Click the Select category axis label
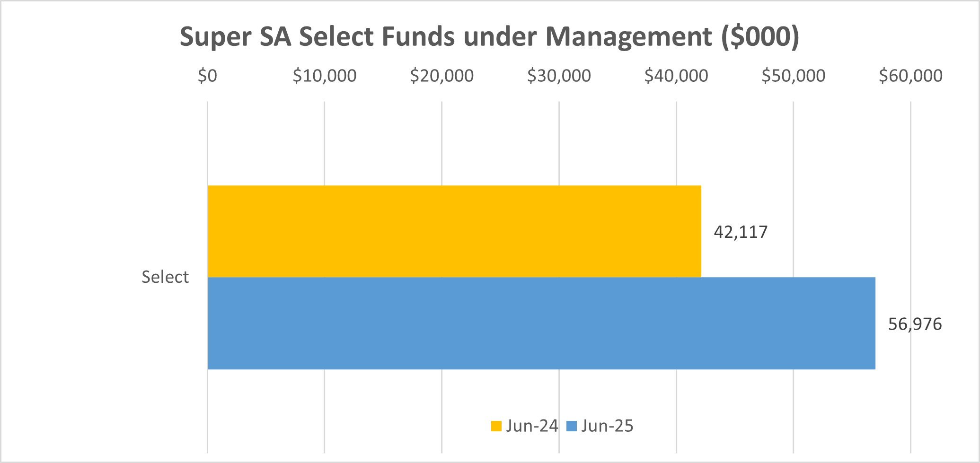 click(x=165, y=277)
